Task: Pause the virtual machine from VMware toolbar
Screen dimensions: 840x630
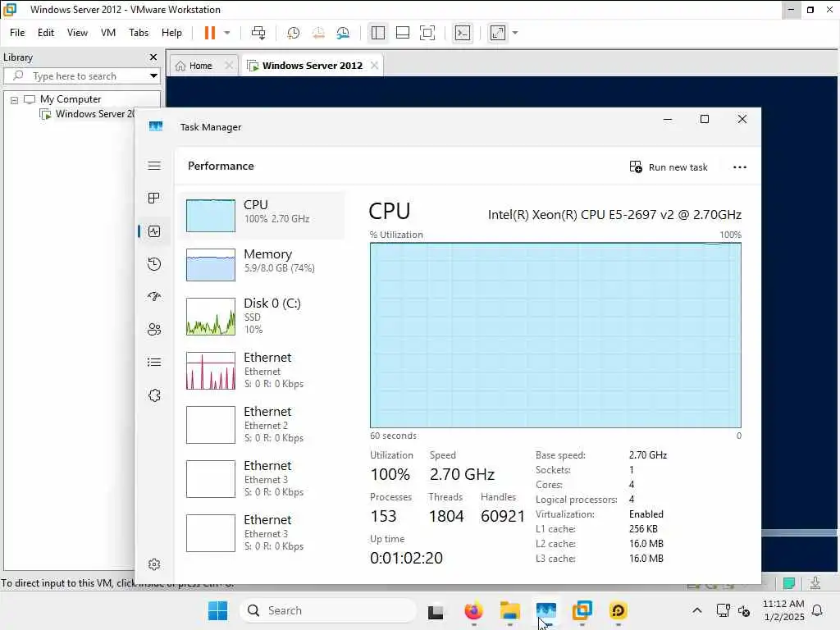Action: 209,33
